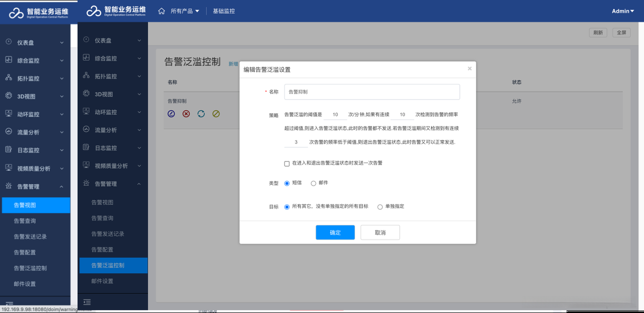Select the edit icon for 告警抑制 rule
Viewport: 644px width, 313px height.
pyautogui.click(x=171, y=114)
